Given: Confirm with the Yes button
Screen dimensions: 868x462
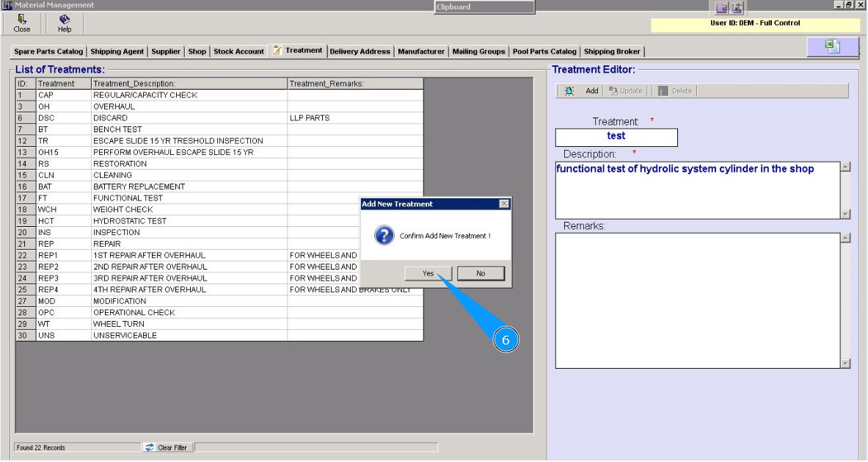Looking at the screenshot, I should click(x=428, y=273).
